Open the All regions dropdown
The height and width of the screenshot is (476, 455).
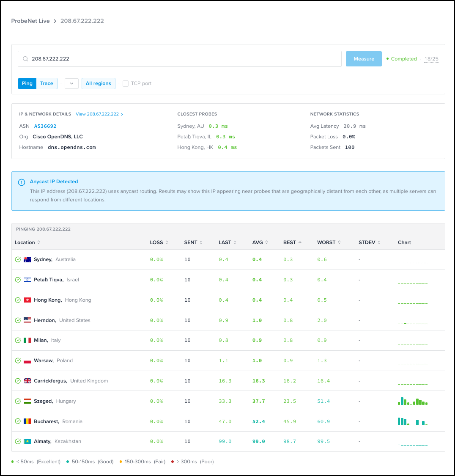tap(98, 83)
